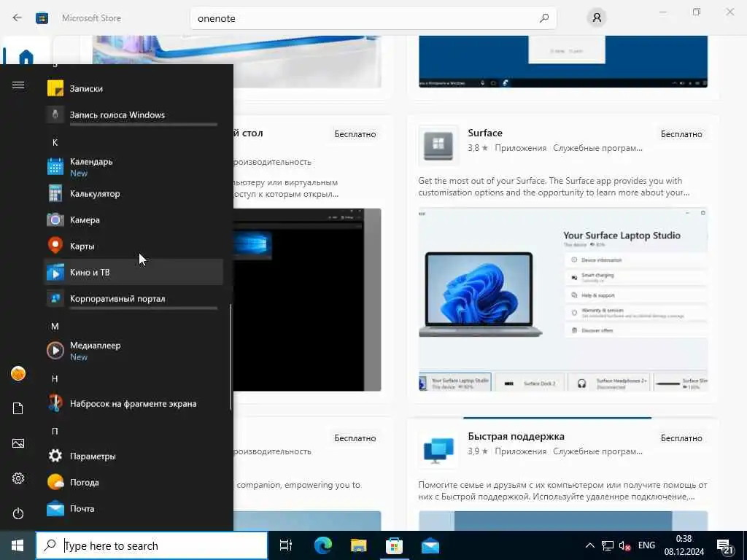Open the Почта mail app in Start
This screenshot has height=560, width=747.
click(x=133, y=508)
